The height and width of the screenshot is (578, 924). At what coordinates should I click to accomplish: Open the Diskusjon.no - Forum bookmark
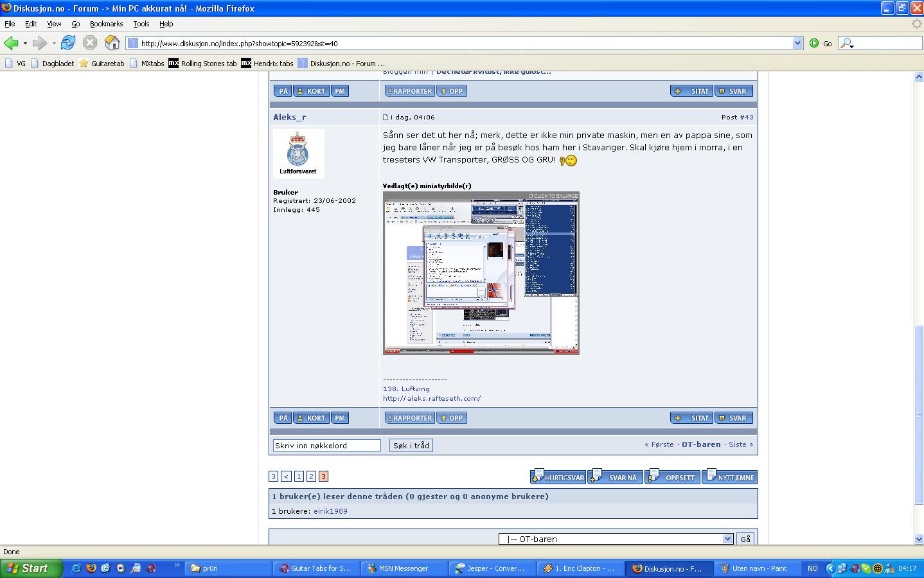tap(341, 64)
